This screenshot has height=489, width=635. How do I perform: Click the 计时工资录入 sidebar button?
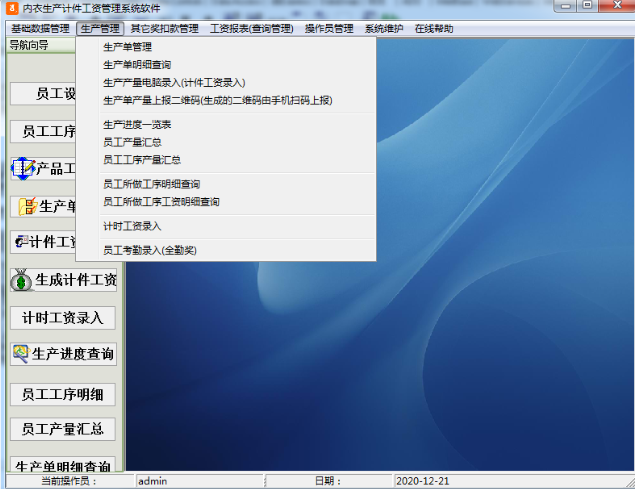pyautogui.click(x=63, y=318)
